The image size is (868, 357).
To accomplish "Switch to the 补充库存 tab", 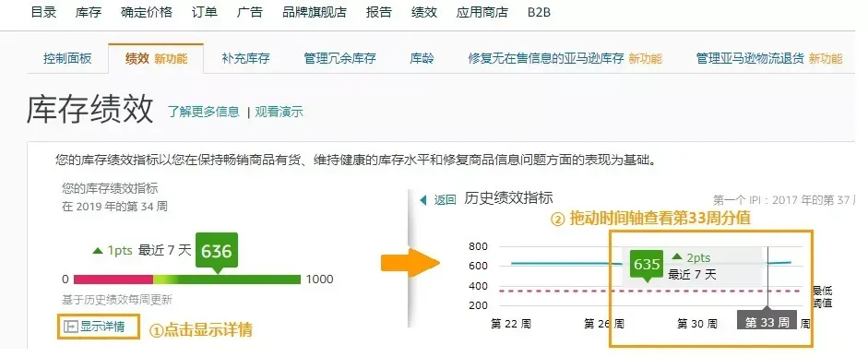I will [245, 58].
